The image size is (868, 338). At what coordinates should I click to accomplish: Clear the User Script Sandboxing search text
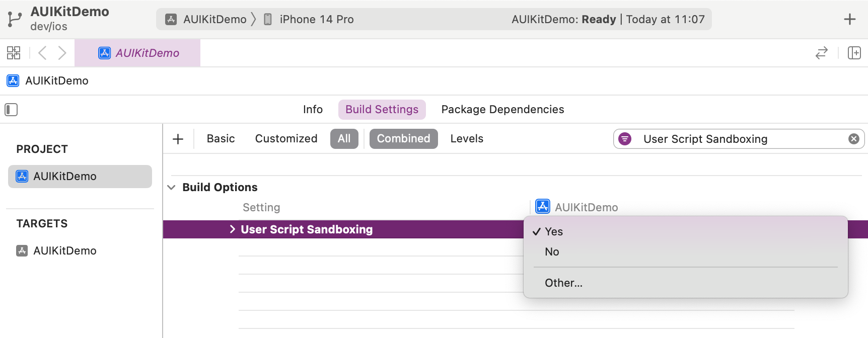click(x=854, y=139)
